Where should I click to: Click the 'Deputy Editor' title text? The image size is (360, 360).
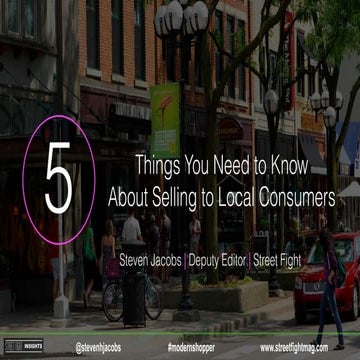(217, 261)
